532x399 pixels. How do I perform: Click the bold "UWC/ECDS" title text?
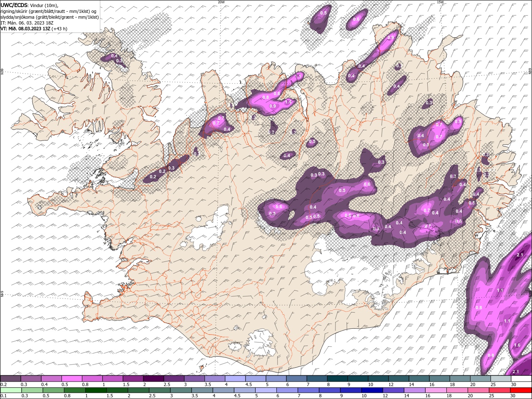(14, 5)
